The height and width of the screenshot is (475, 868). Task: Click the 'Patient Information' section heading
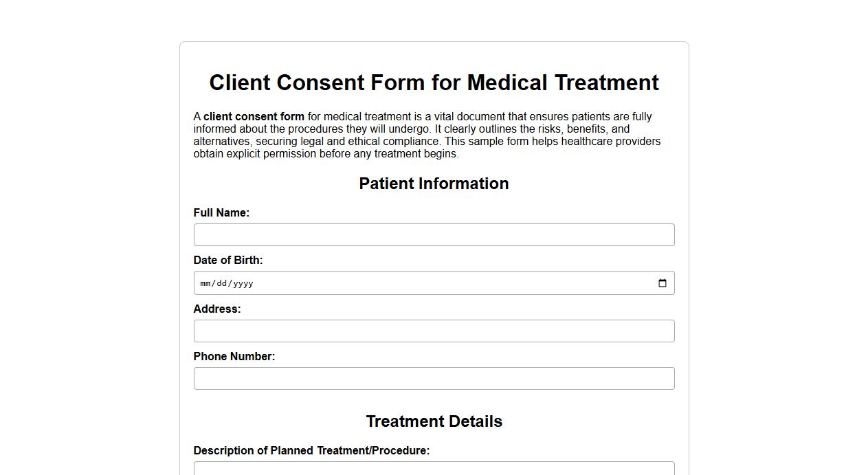[x=434, y=184]
